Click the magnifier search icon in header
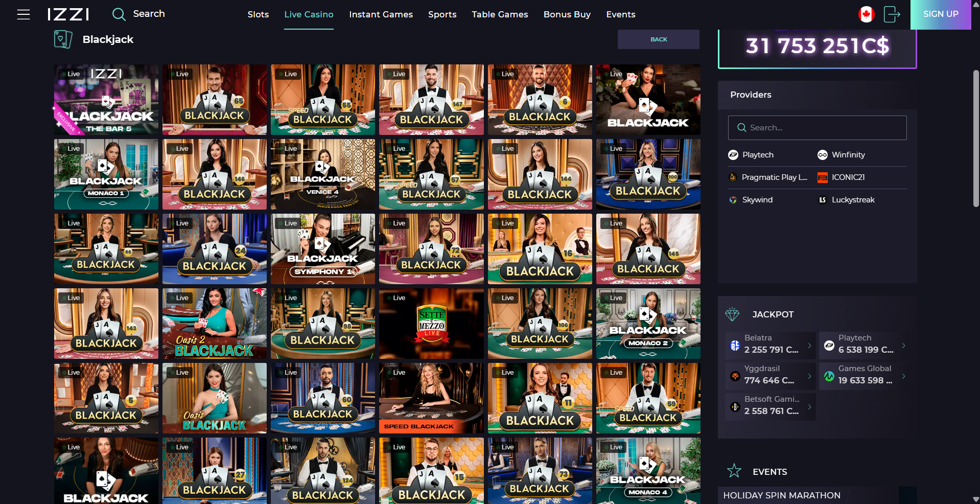This screenshot has height=504, width=980. click(119, 14)
